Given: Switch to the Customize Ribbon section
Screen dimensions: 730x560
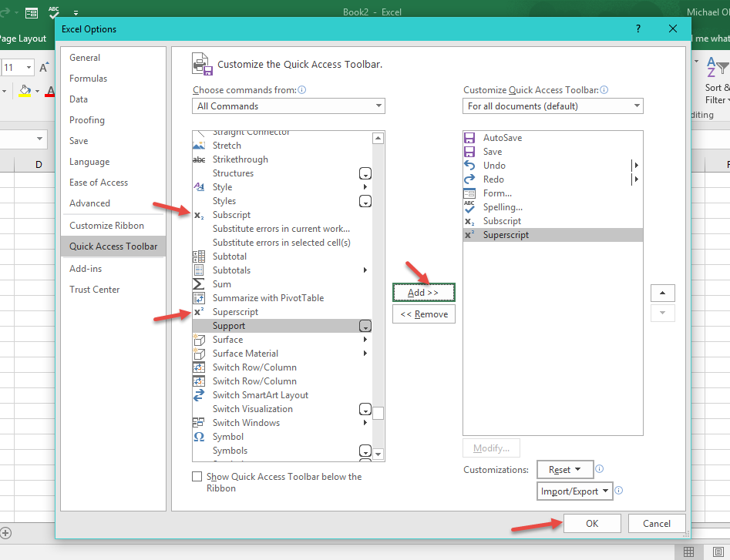Looking at the screenshot, I should pyautogui.click(x=109, y=225).
